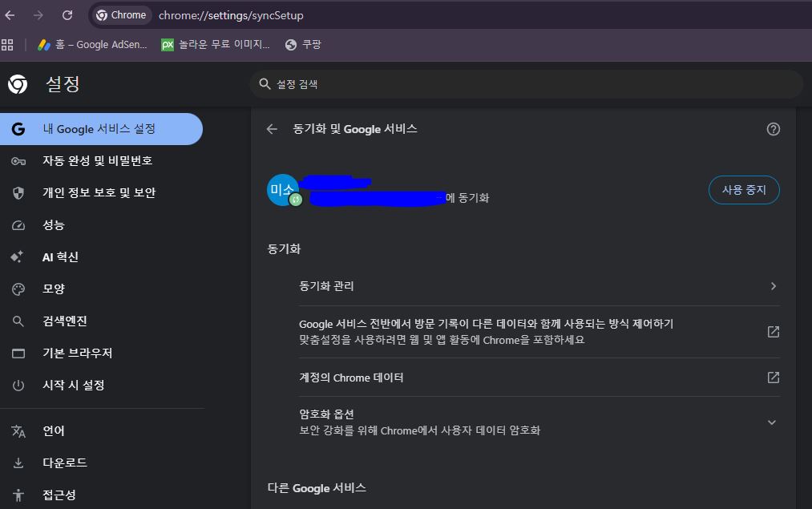The width and height of the screenshot is (812, 509).
Task: Open 계정의 Chrome 데이터 link
Action: pyautogui.click(x=539, y=378)
